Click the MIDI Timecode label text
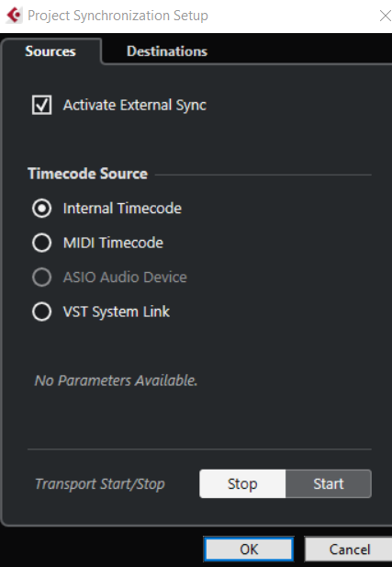The height and width of the screenshot is (567, 392). point(113,243)
